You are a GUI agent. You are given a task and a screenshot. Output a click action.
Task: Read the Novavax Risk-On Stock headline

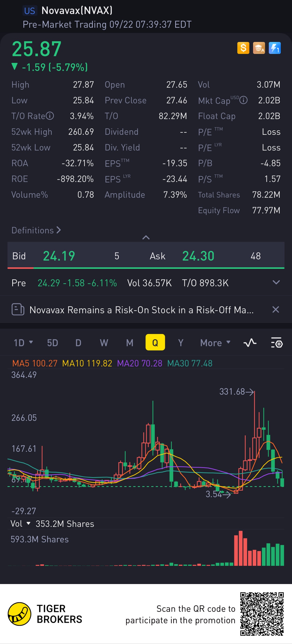tap(141, 310)
